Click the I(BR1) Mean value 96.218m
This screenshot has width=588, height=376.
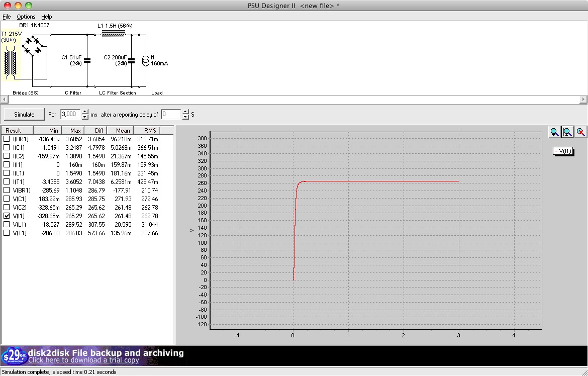coord(121,139)
